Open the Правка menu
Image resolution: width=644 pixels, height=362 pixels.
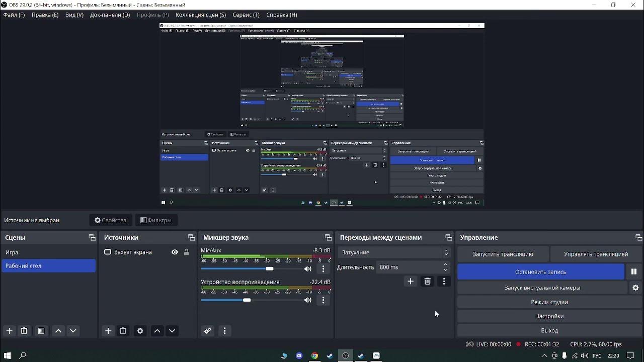pyautogui.click(x=45, y=15)
